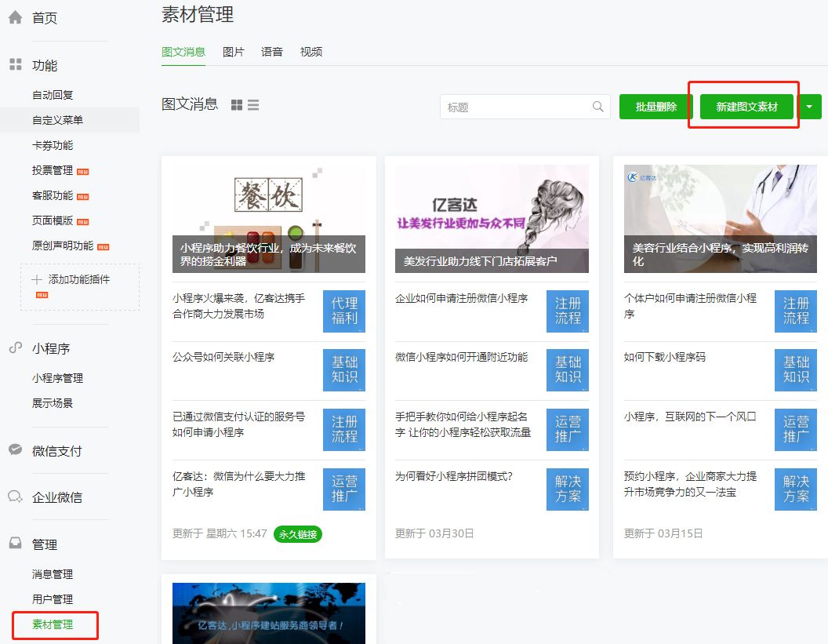
Task: Open 注册流程 thumbnail beside 个体户如何申请注册微信小程序
Action: click(796, 311)
